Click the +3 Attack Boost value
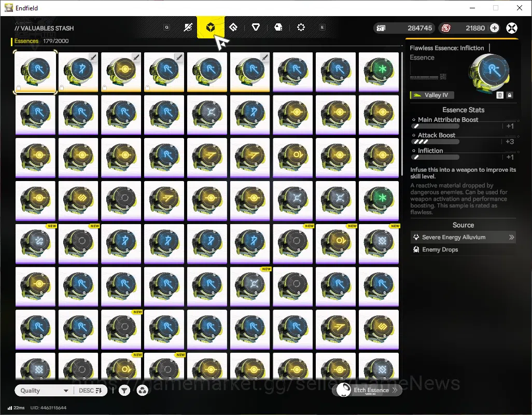The width and height of the screenshot is (532, 415). [x=510, y=142]
